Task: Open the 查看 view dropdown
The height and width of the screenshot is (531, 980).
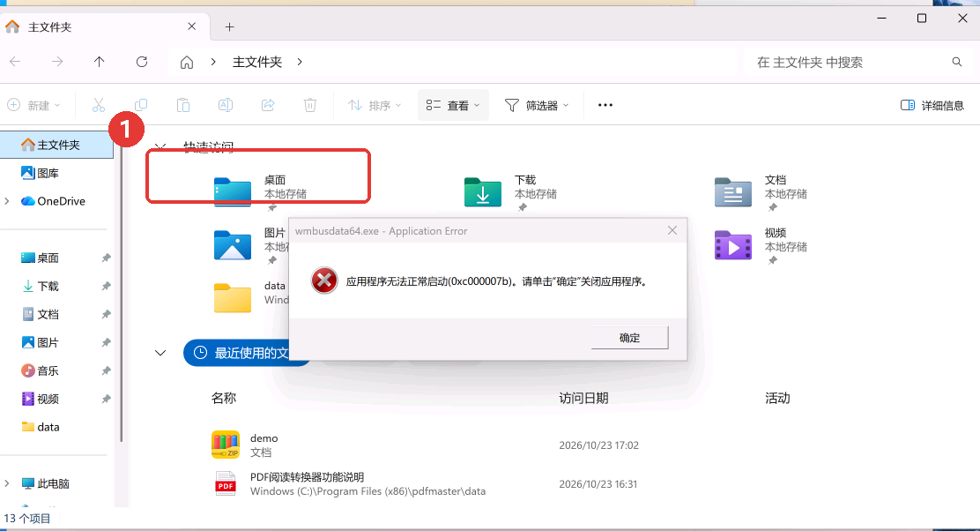Action: click(x=453, y=105)
